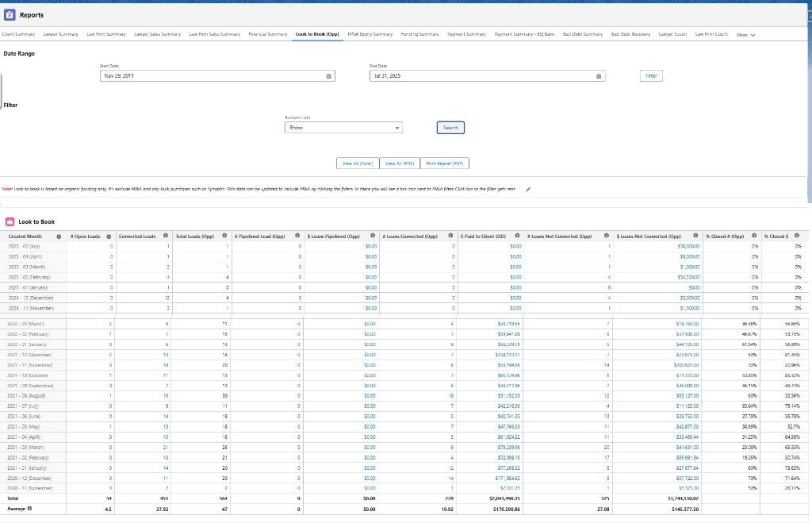Click Print Report (PDF) button
The image size is (812, 523).
pos(444,163)
